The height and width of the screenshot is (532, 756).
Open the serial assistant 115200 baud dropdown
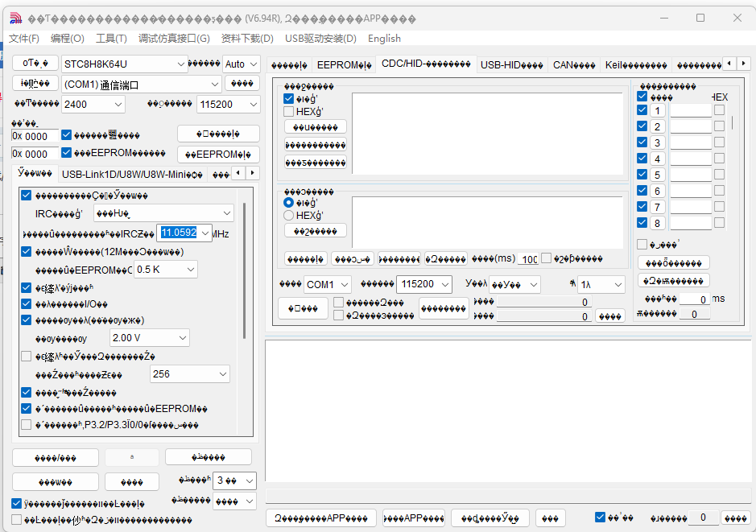pyautogui.click(x=423, y=284)
